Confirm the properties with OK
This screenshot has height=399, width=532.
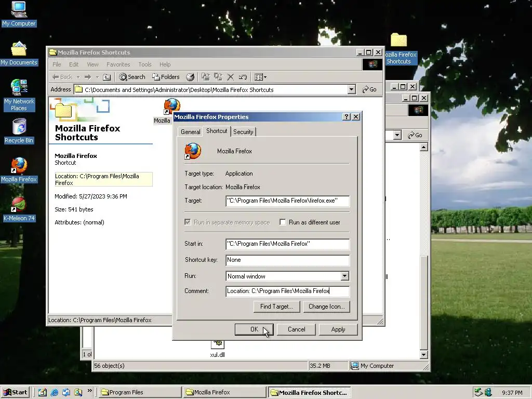pyautogui.click(x=254, y=329)
